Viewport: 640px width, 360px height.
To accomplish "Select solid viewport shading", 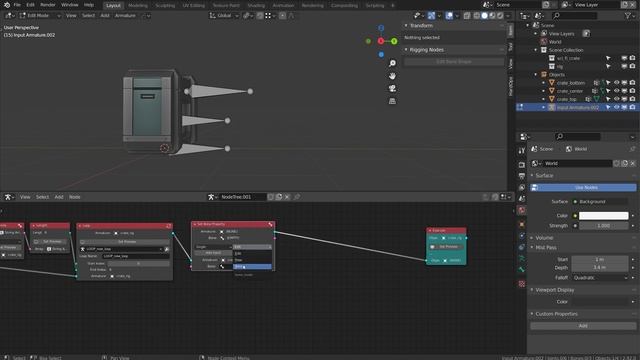I will 484,16.
